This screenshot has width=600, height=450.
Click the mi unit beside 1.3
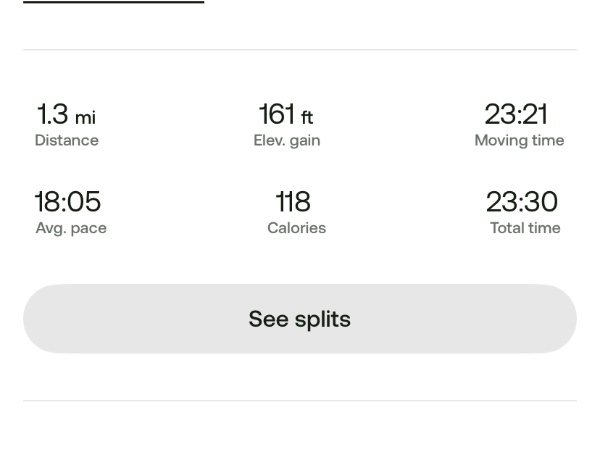(86, 119)
